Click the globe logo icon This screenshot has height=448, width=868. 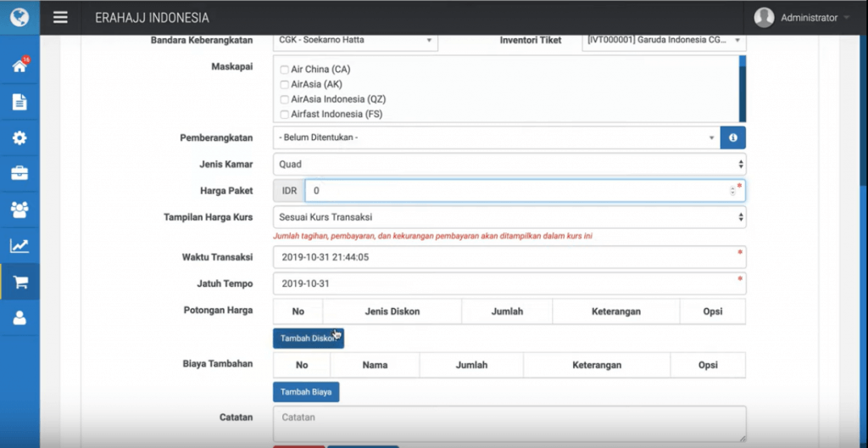[x=19, y=17]
